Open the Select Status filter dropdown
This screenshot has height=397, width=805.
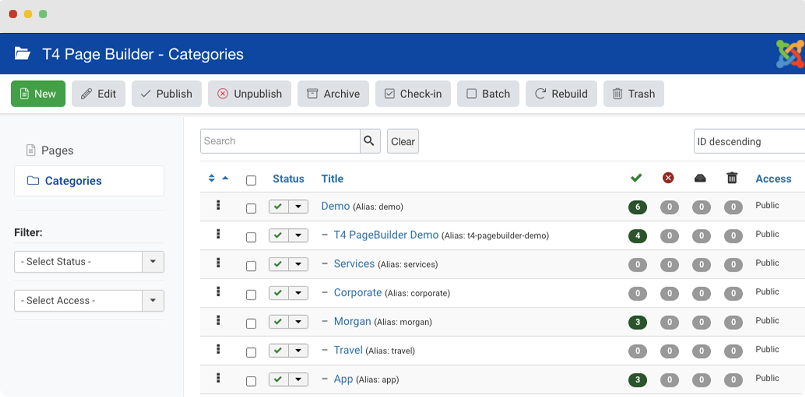point(89,262)
